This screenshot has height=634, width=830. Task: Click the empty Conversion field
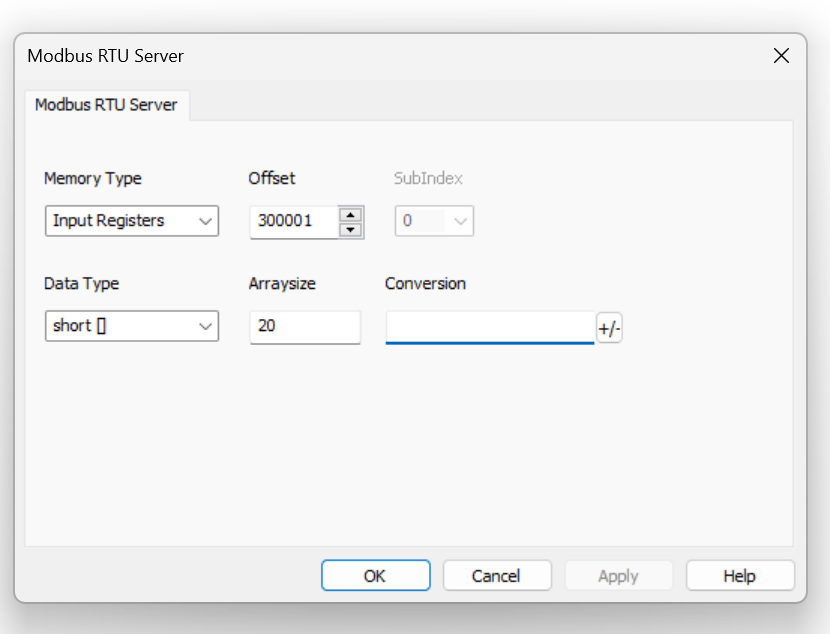point(490,328)
